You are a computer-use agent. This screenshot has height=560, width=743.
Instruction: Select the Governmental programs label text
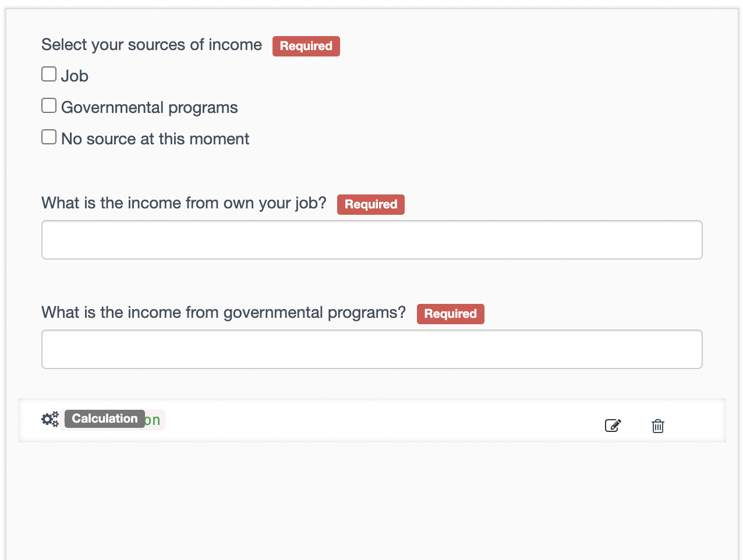(149, 108)
